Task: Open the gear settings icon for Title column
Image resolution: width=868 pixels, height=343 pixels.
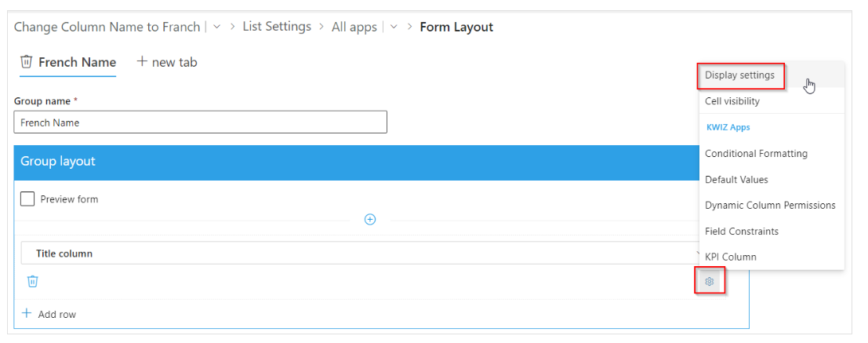Action: [x=709, y=282]
